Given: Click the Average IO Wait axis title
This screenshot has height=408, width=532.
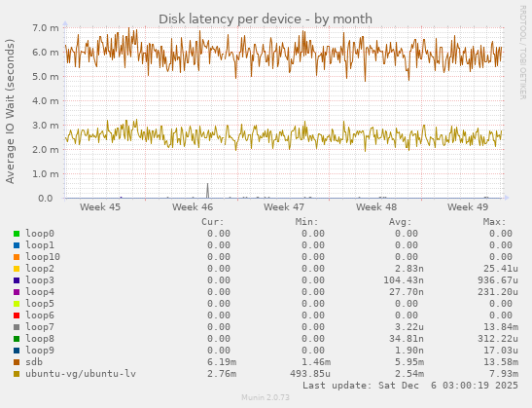Looking at the screenshot, I should pyautogui.click(x=10, y=111).
